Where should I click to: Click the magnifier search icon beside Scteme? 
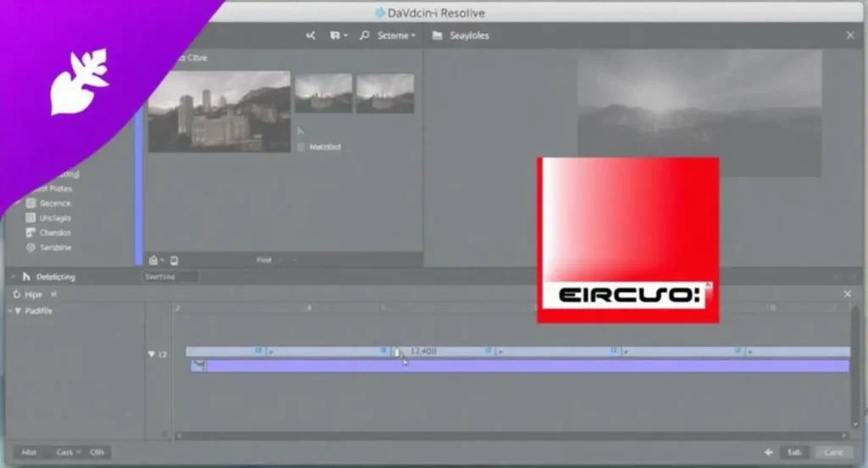364,36
